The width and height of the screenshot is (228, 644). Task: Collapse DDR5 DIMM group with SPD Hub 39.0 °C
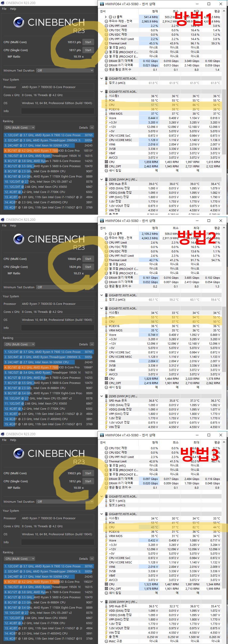pos(102,180)
